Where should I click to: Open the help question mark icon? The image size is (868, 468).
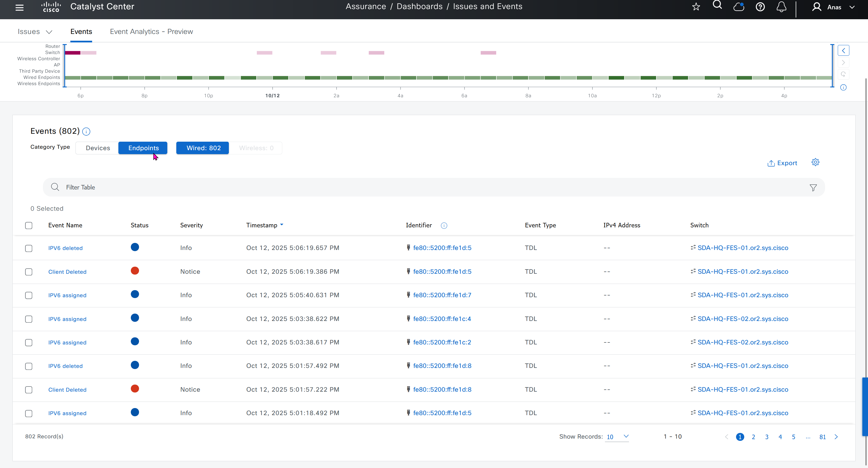pos(760,7)
